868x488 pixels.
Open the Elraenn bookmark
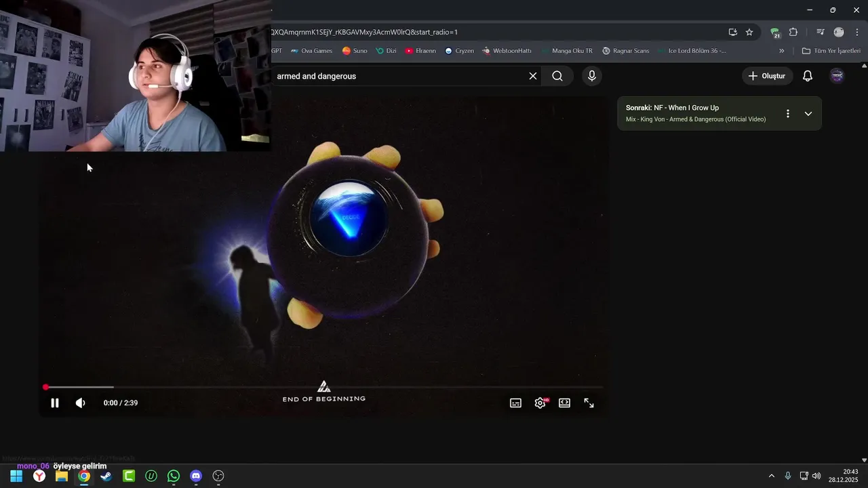click(x=420, y=51)
